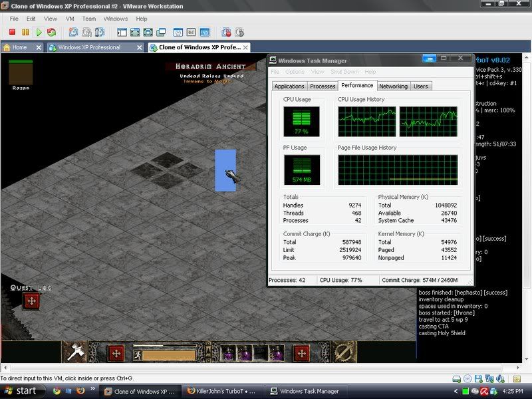Open Task Manager Options menu
Image resolution: width=532 pixels, height=399 pixels.
tap(295, 72)
